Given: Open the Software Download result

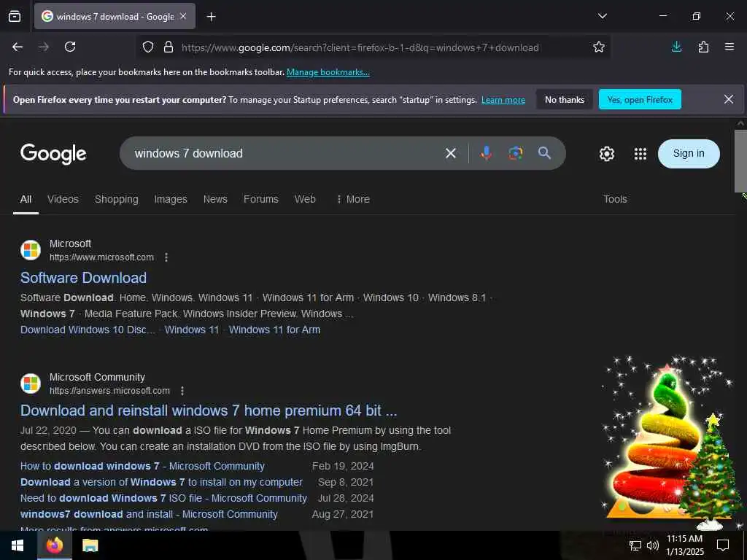Looking at the screenshot, I should [83, 278].
